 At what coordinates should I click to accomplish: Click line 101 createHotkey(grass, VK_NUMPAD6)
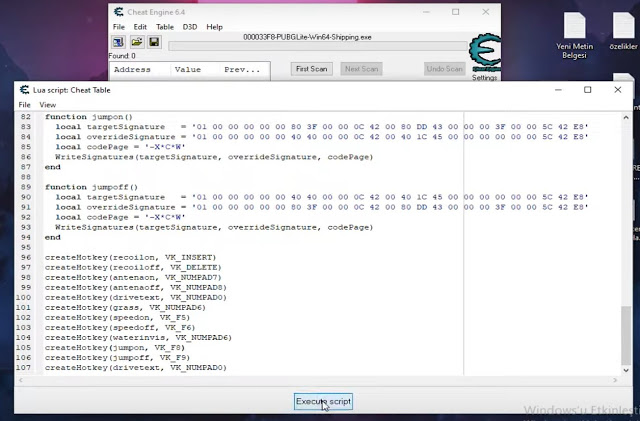point(125,307)
